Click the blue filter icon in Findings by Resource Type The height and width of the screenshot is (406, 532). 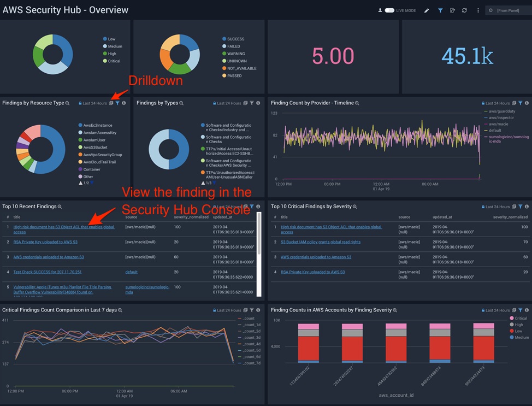pyautogui.click(x=117, y=103)
